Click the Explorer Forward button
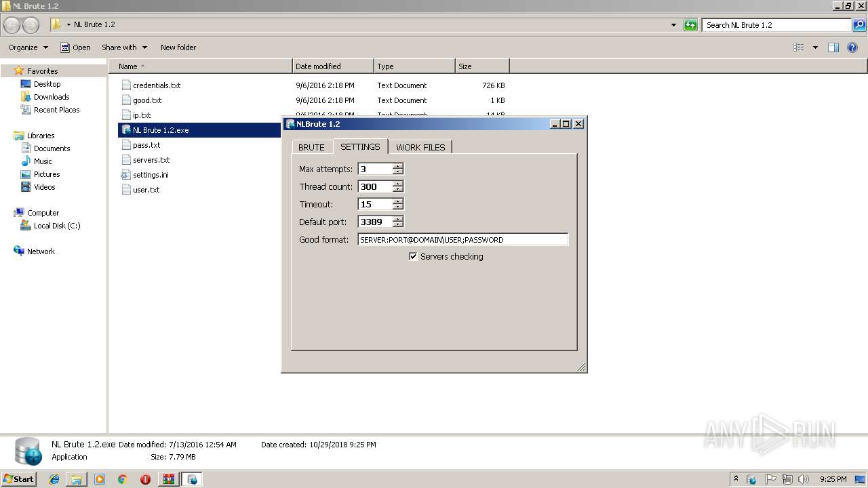This screenshot has width=868, height=488. tap(31, 25)
